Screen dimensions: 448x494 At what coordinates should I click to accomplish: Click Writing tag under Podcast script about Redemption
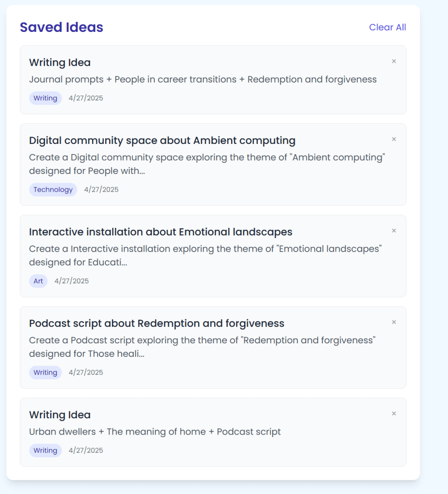[45, 373]
